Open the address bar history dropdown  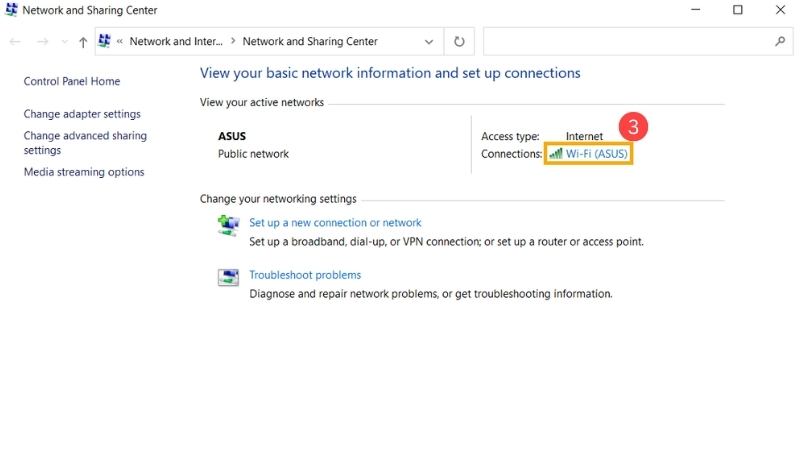tap(429, 42)
